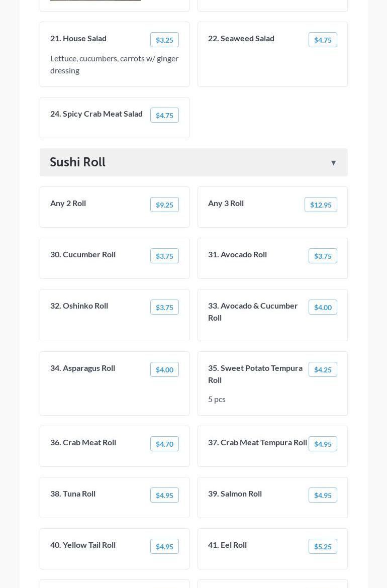Click the $12.95 Any 3 Roll price

pyautogui.click(x=321, y=205)
